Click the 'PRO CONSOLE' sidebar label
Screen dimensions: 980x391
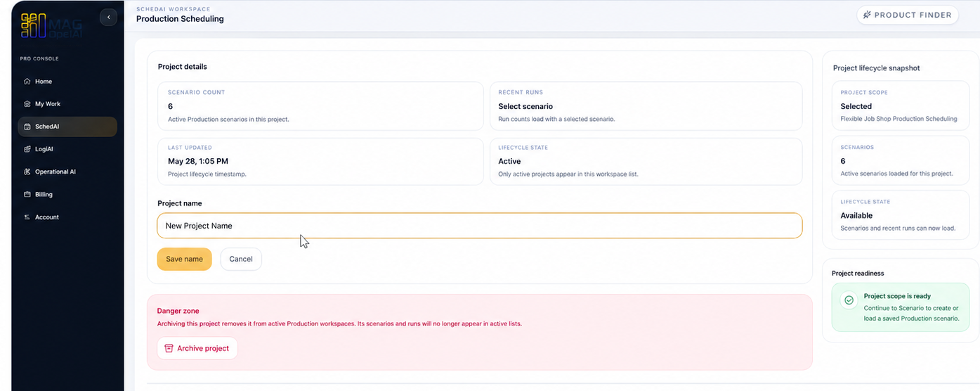click(x=39, y=58)
